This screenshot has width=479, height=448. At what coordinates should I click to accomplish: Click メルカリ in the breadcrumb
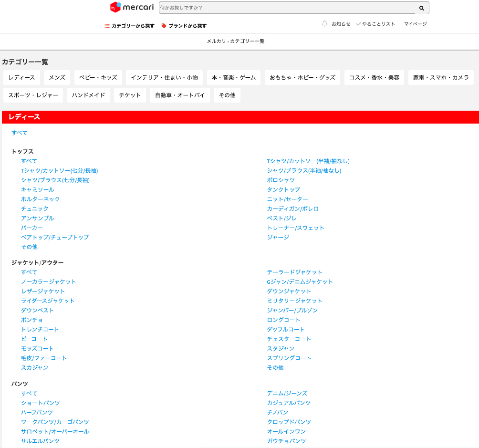(216, 41)
